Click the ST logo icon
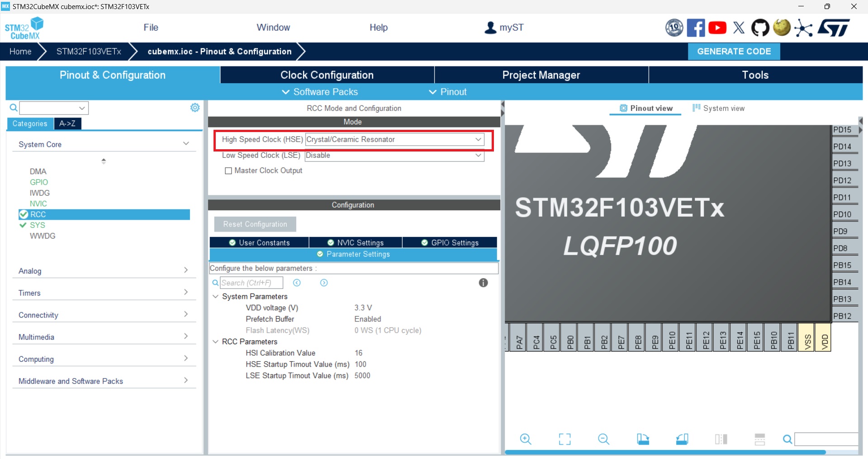 point(833,28)
